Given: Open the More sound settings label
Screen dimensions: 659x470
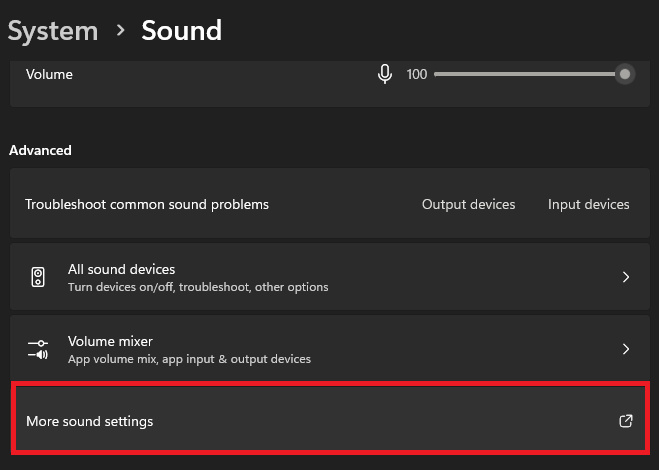Looking at the screenshot, I should (x=90, y=421).
